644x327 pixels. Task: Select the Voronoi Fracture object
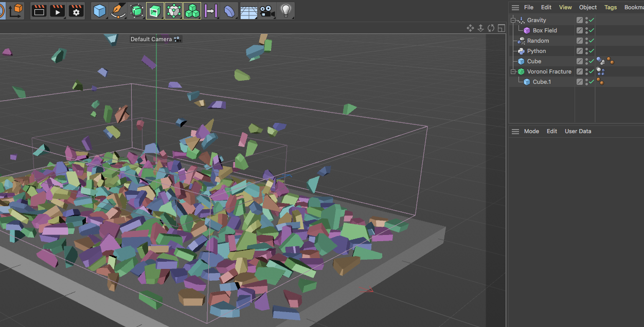(x=549, y=71)
